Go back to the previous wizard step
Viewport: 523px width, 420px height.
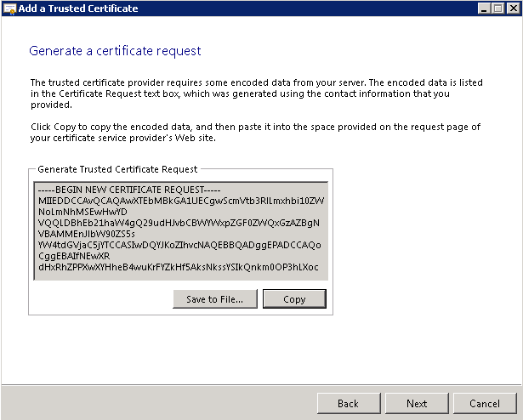point(348,403)
